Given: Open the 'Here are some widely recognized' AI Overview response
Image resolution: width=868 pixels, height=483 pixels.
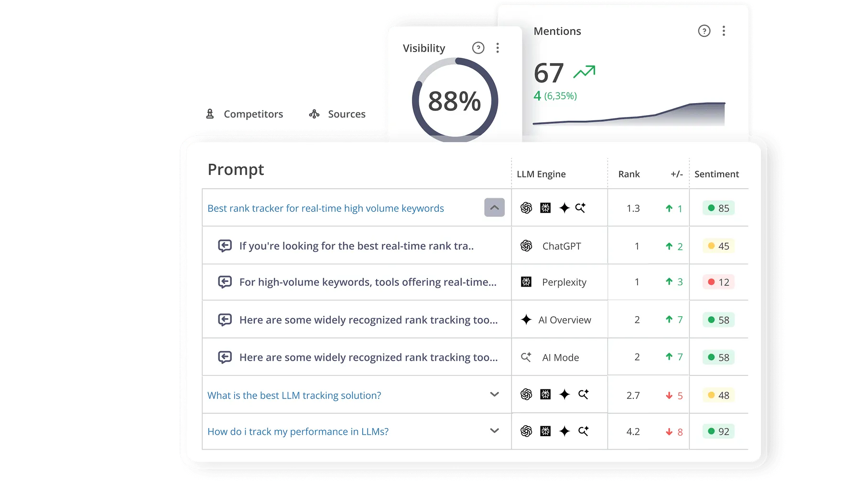Looking at the screenshot, I should click(x=369, y=320).
